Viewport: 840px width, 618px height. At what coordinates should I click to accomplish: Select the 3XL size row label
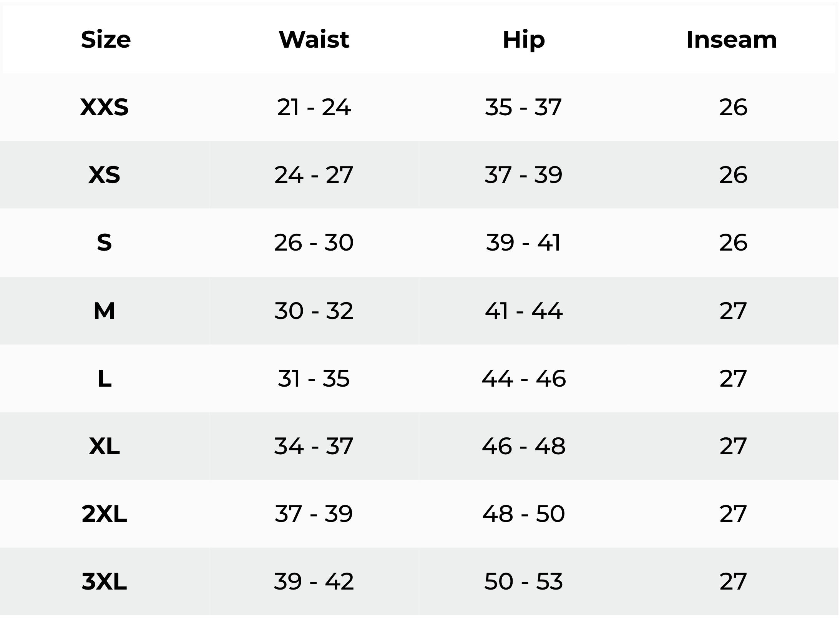tap(104, 581)
